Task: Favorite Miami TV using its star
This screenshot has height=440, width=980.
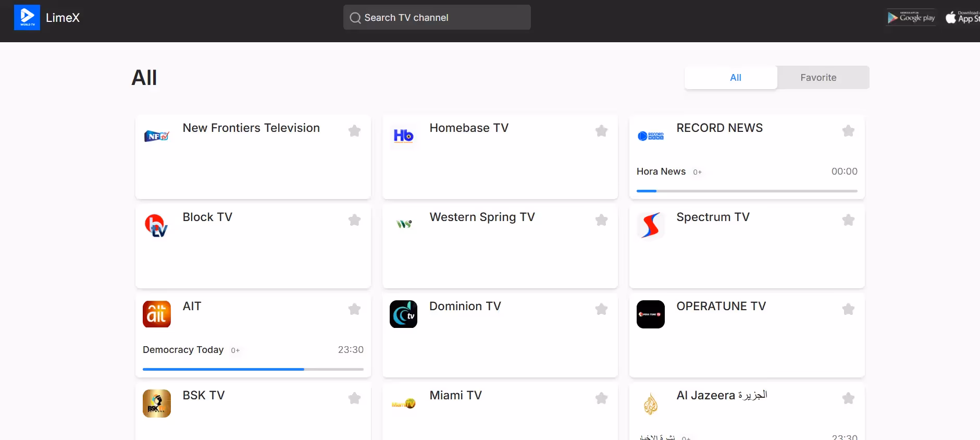Action: tap(601, 398)
